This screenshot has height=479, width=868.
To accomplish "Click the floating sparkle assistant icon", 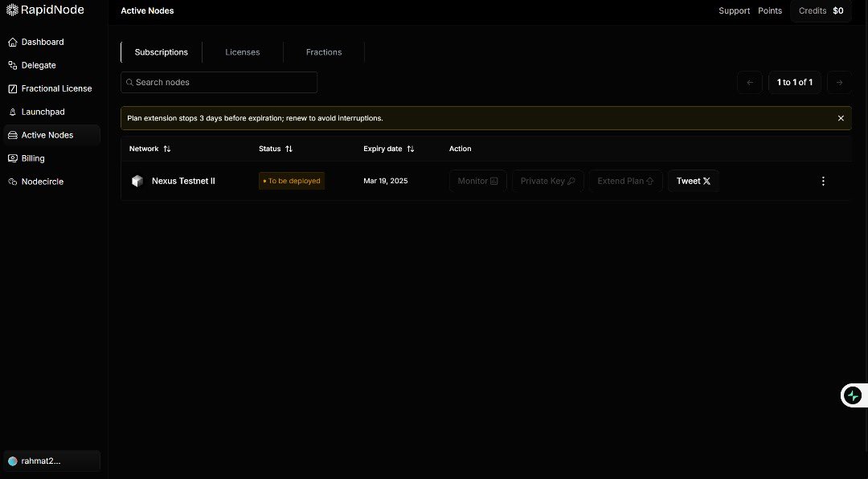I will tap(853, 396).
